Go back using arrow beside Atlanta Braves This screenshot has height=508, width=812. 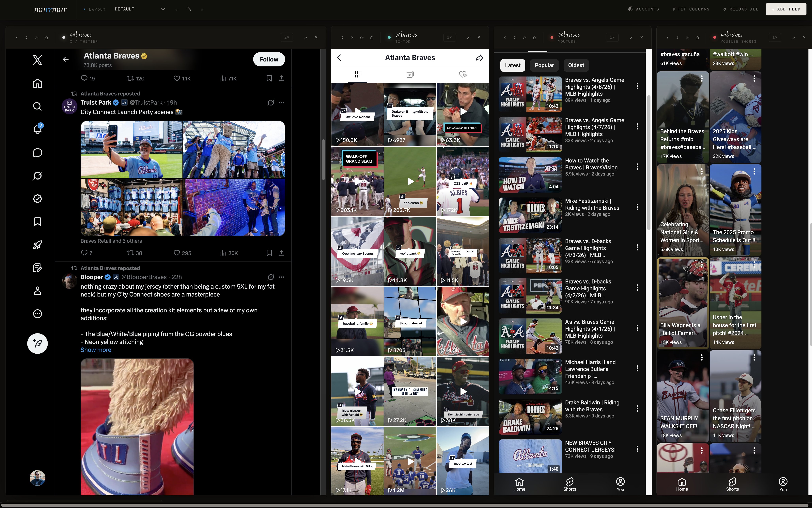pyautogui.click(x=66, y=59)
